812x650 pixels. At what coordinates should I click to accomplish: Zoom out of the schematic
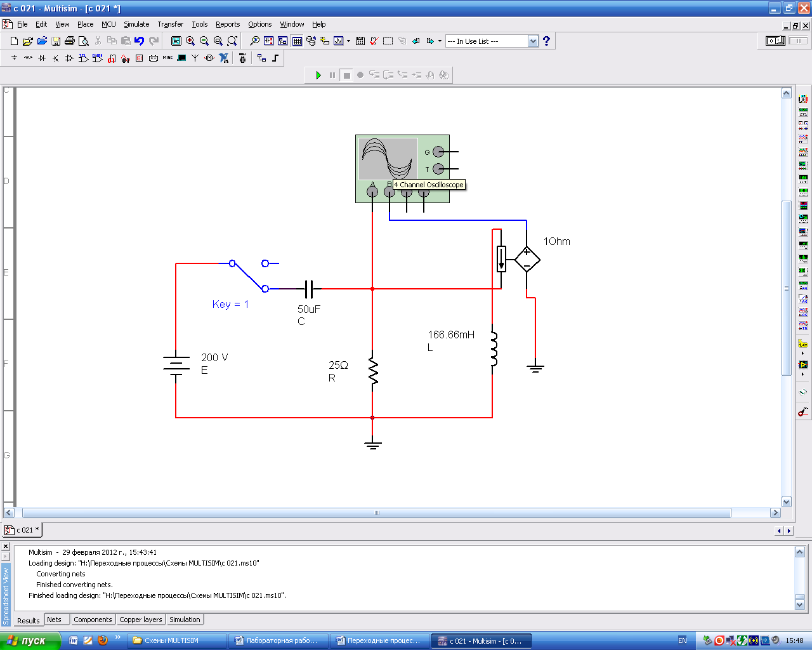204,41
